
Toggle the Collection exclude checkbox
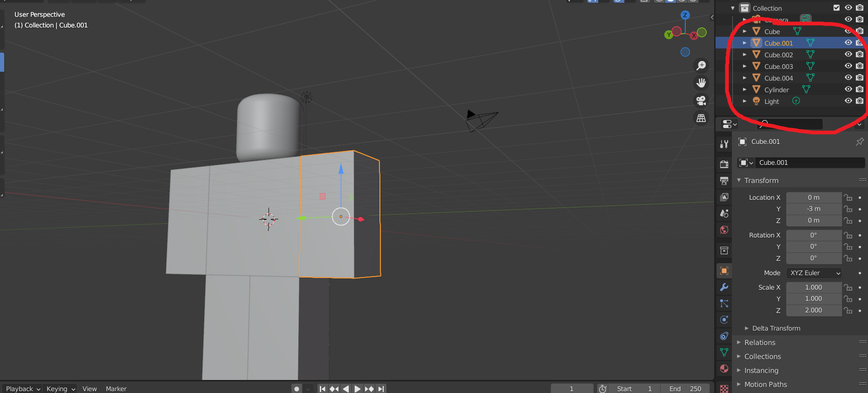click(x=836, y=8)
